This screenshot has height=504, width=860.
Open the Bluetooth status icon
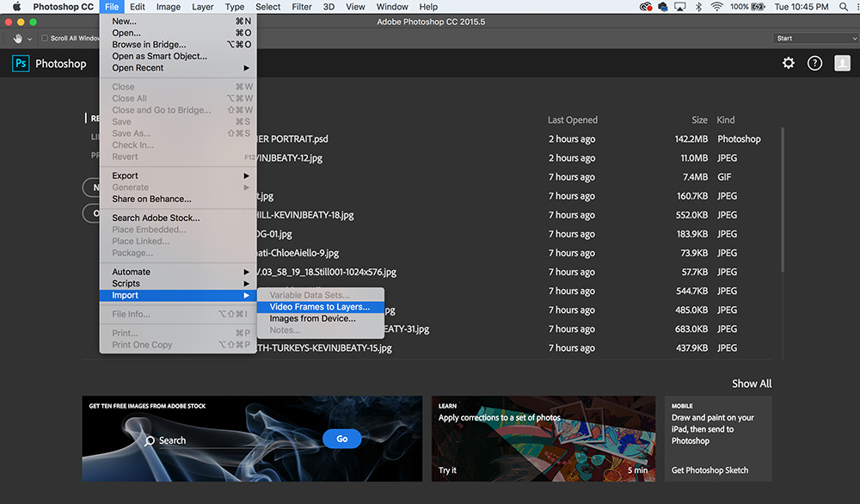(698, 7)
